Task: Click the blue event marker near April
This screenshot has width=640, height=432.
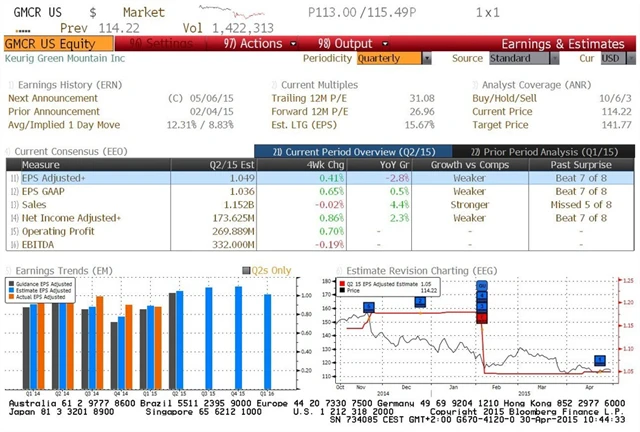Action: (x=600, y=360)
